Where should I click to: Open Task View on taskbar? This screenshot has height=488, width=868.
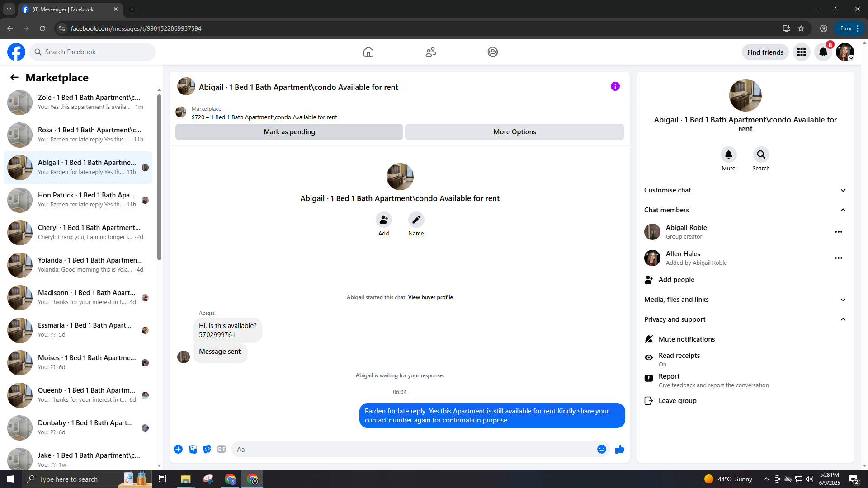pos(163,479)
